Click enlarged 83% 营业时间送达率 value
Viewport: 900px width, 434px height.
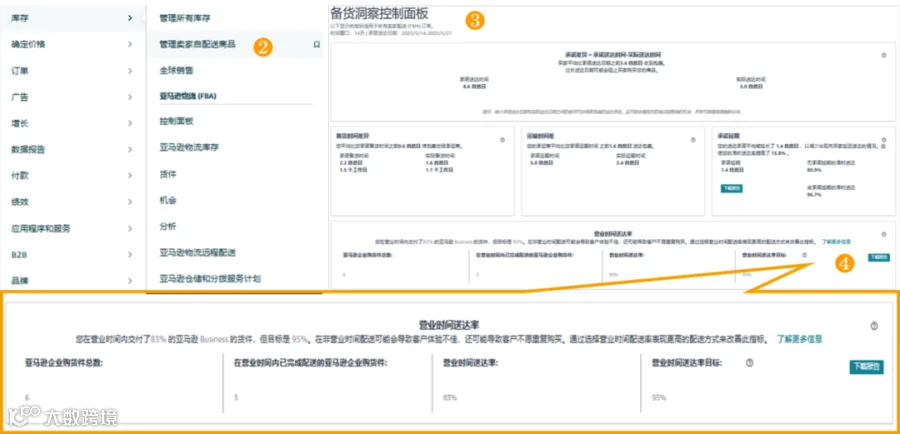coord(450,397)
